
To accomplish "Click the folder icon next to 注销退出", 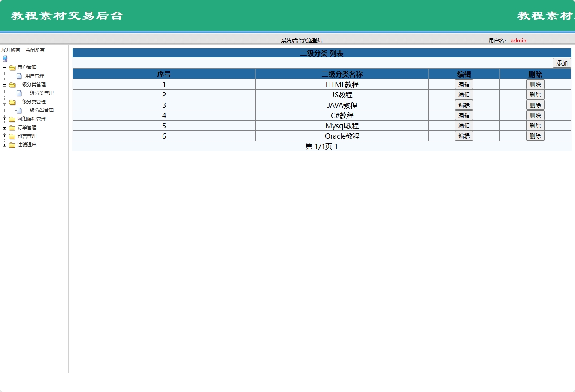I will 12,145.
